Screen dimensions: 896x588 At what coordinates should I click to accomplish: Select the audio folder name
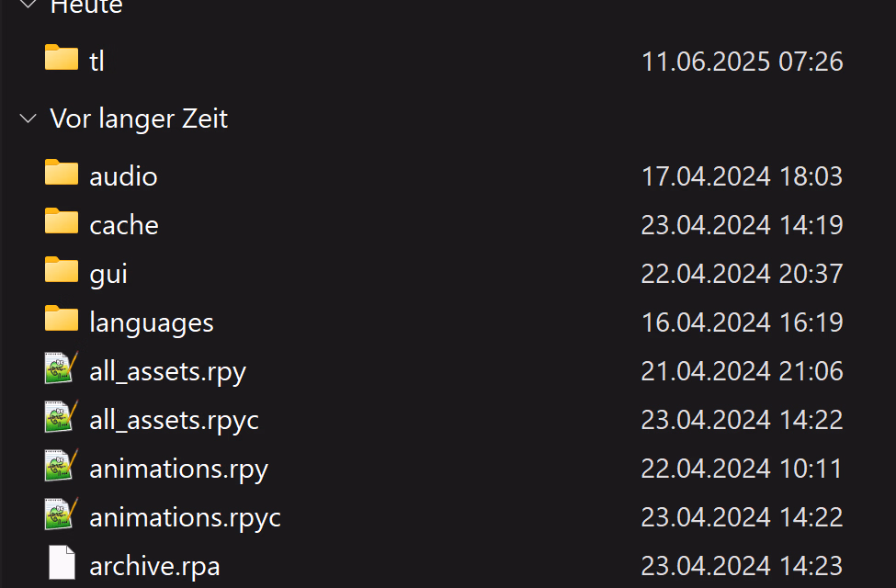pyautogui.click(x=123, y=176)
